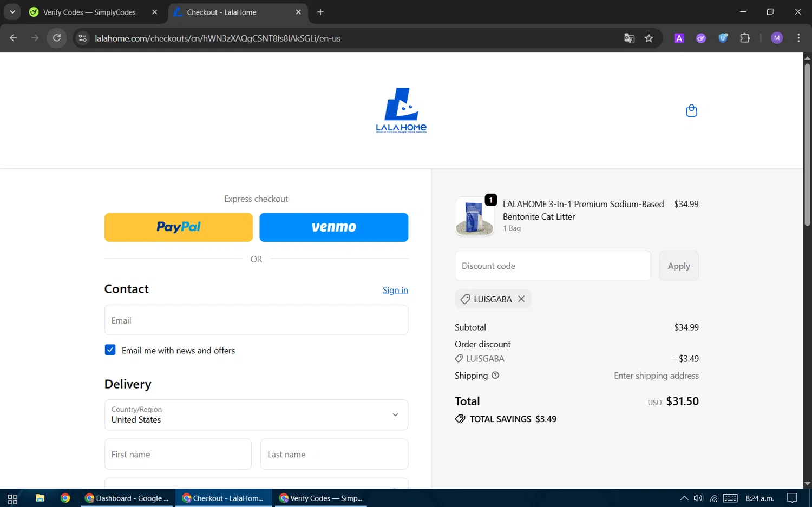Close the Verify Codes — SimplyCodes tab

[155, 12]
